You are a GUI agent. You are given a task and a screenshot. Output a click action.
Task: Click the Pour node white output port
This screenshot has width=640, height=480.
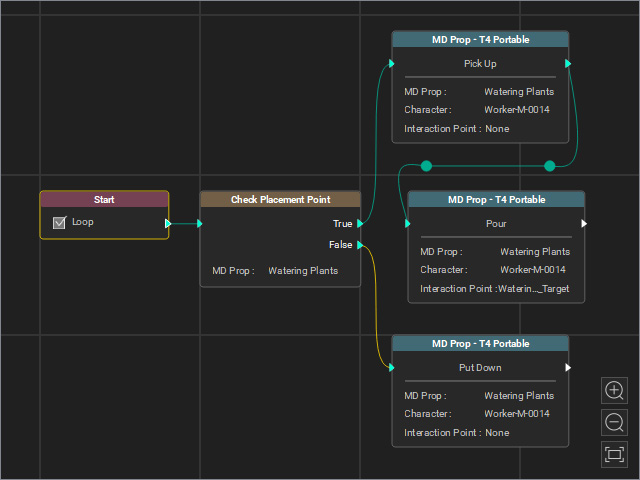pos(584,223)
